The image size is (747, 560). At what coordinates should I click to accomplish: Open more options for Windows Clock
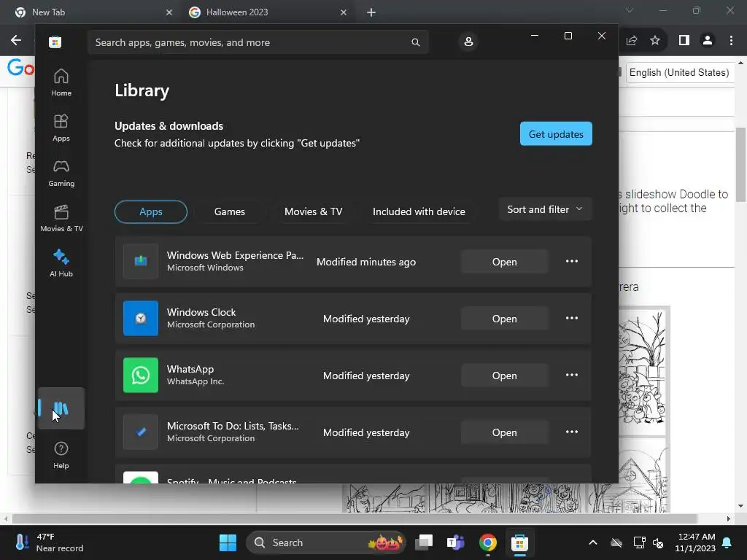click(572, 318)
